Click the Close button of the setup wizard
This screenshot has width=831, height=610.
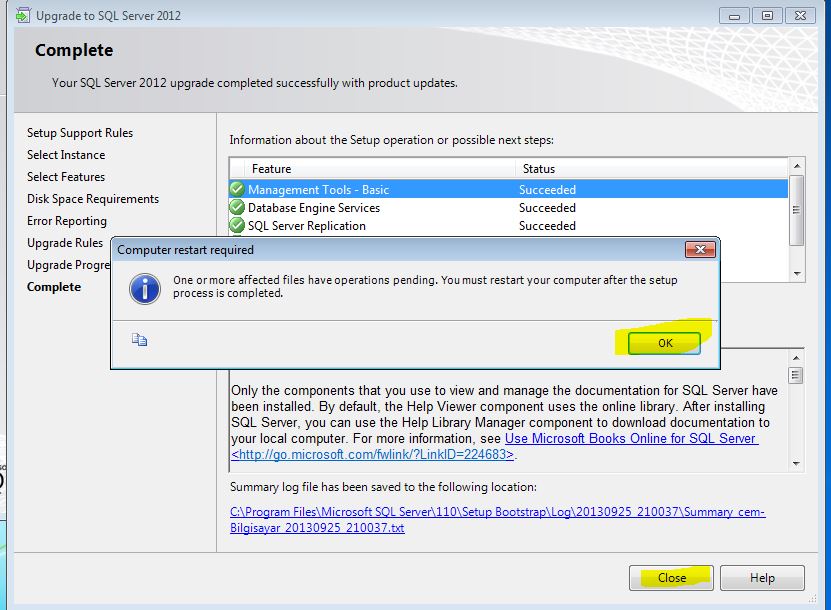tap(671, 578)
